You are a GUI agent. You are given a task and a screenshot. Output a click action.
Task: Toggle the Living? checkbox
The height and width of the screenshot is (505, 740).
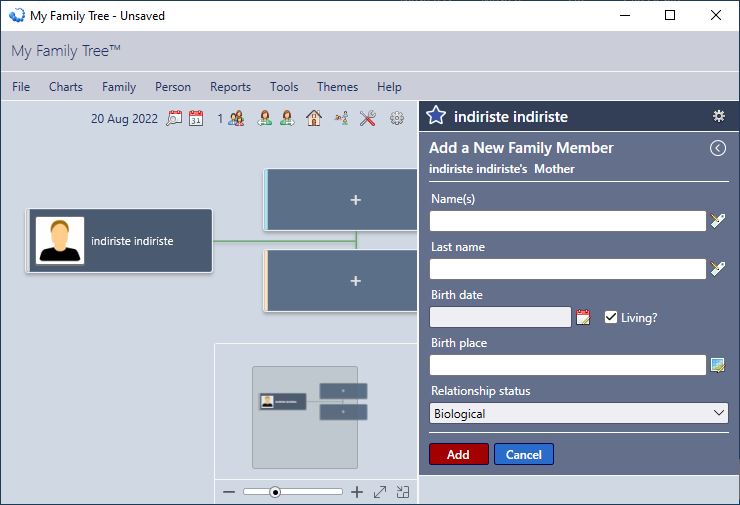pos(611,317)
